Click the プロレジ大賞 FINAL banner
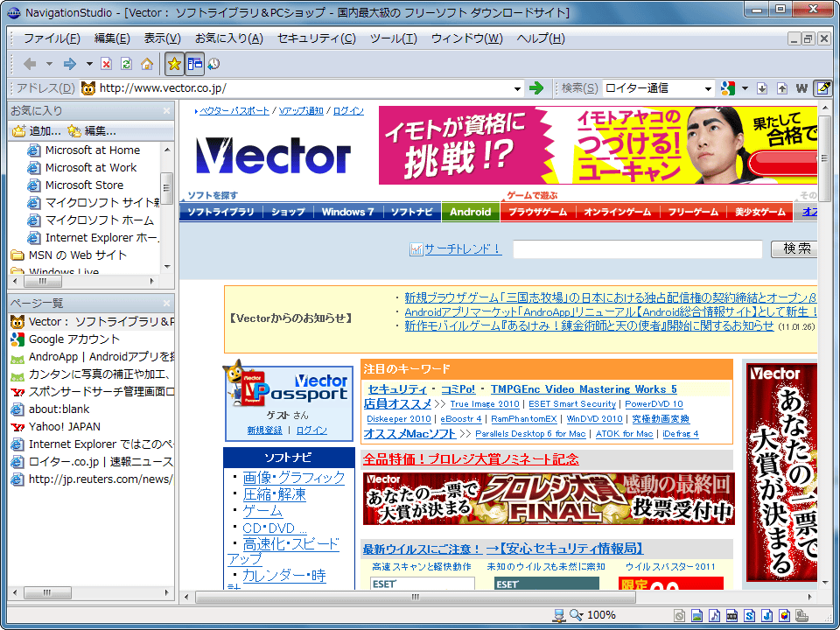The height and width of the screenshot is (630, 840). click(549, 499)
